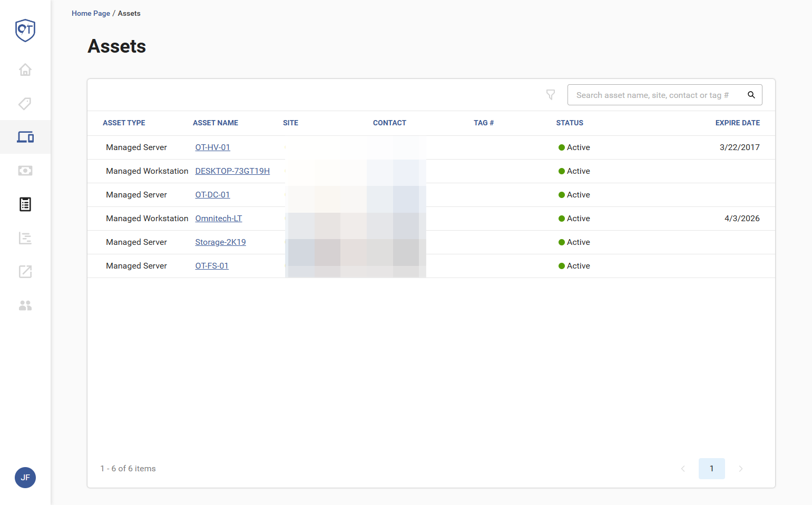Click Managed Server in the OT-FS-01 row

pos(136,266)
